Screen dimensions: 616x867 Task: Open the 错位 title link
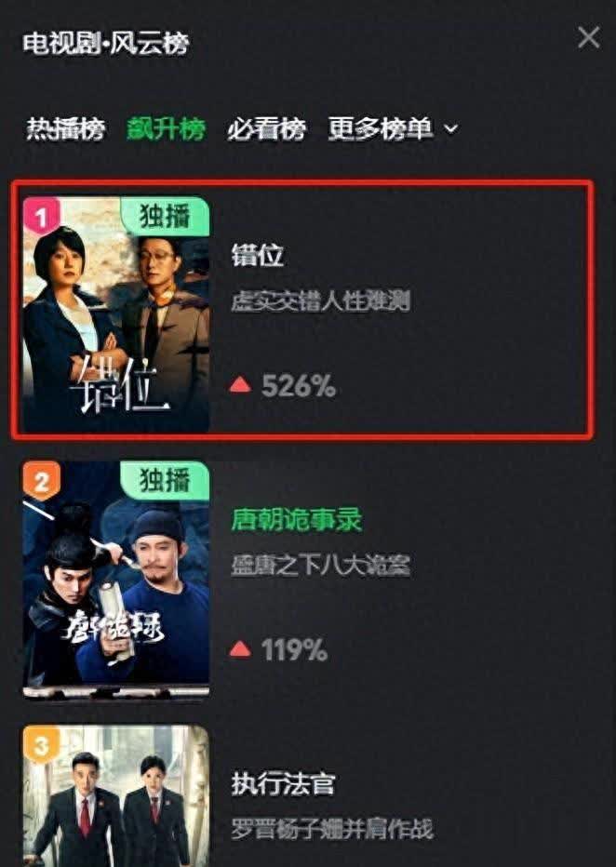258,256
